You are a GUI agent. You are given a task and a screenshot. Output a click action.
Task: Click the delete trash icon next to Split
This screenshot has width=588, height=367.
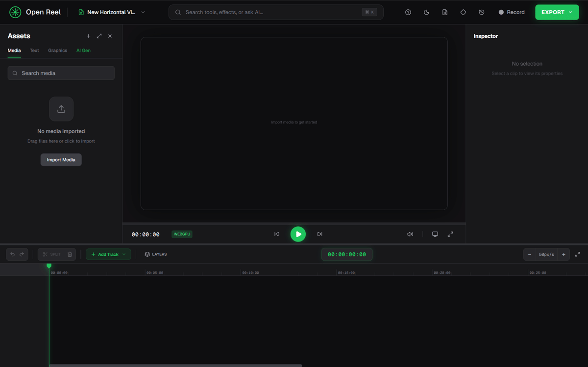[70, 254]
